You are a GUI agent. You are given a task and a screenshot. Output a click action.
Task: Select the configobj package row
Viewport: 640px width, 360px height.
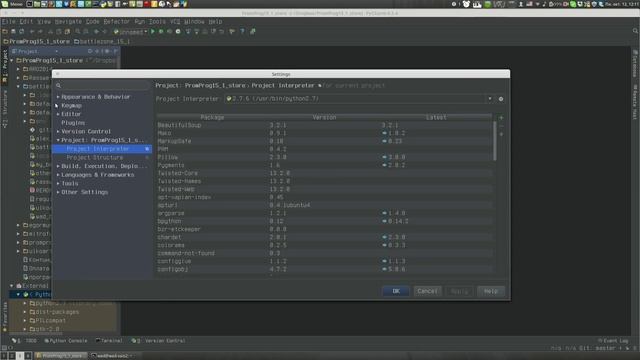[325, 269]
